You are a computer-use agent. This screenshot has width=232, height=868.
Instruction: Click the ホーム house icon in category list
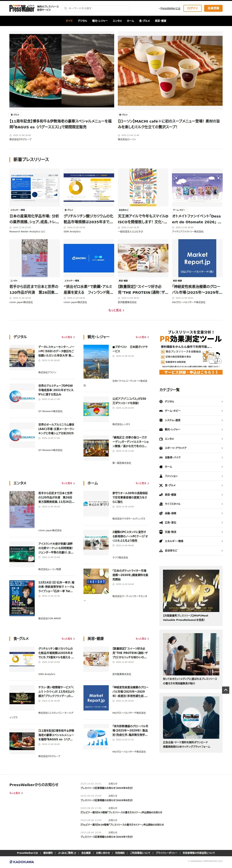pos(161,467)
